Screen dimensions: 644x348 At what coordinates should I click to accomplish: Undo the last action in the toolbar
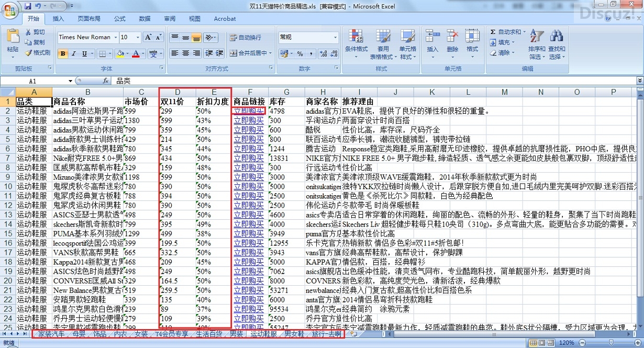38,6
